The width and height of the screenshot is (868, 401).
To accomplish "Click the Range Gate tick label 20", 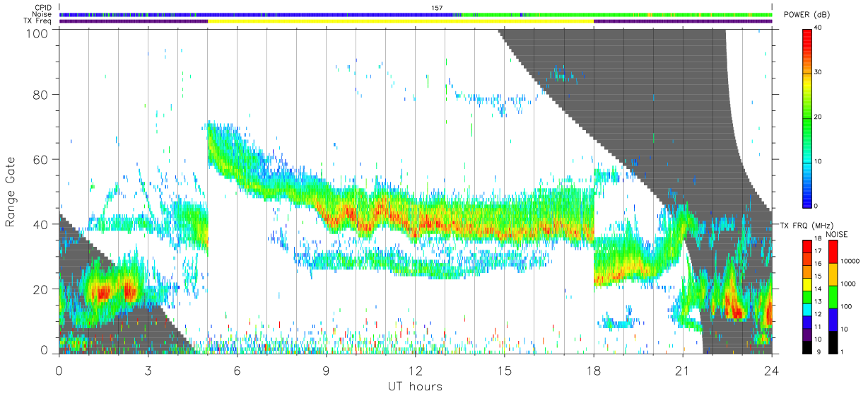I will point(41,289).
